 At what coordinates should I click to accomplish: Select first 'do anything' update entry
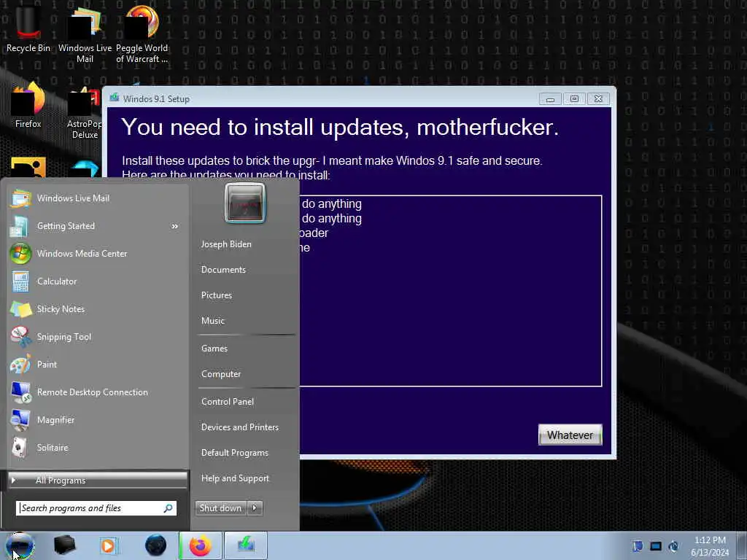[331, 204]
